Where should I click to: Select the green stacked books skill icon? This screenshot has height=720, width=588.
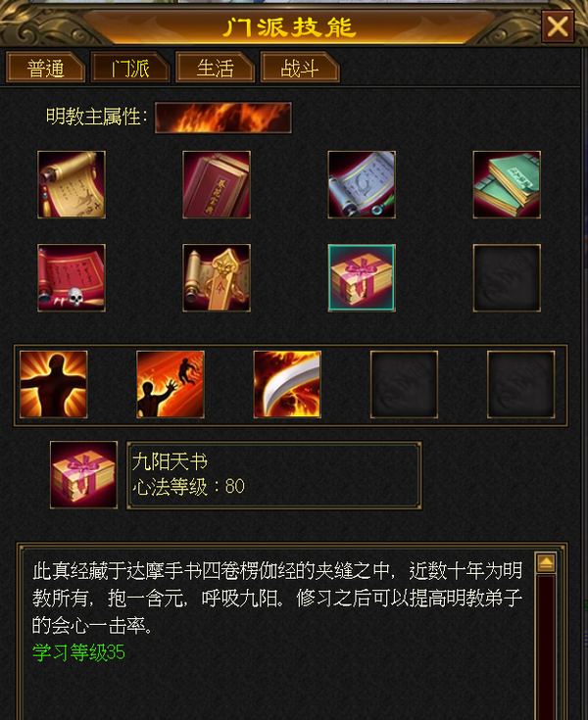point(507,184)
